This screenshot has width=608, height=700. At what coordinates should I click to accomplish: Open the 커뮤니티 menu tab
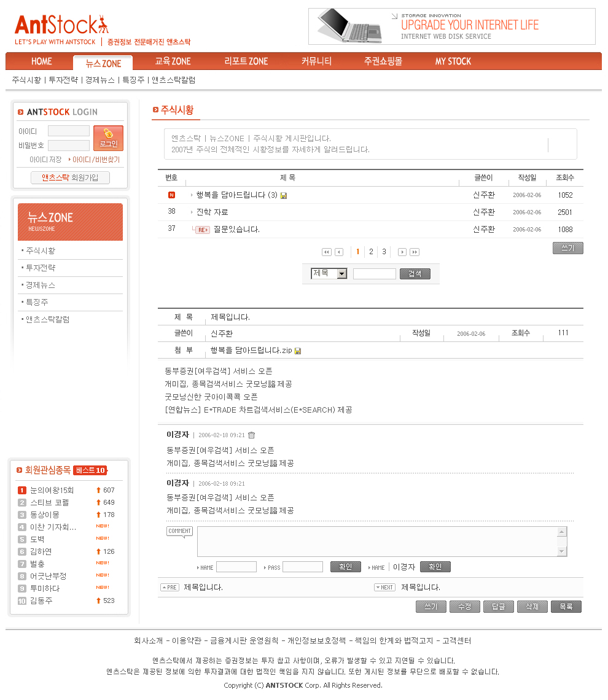(316, 61)
